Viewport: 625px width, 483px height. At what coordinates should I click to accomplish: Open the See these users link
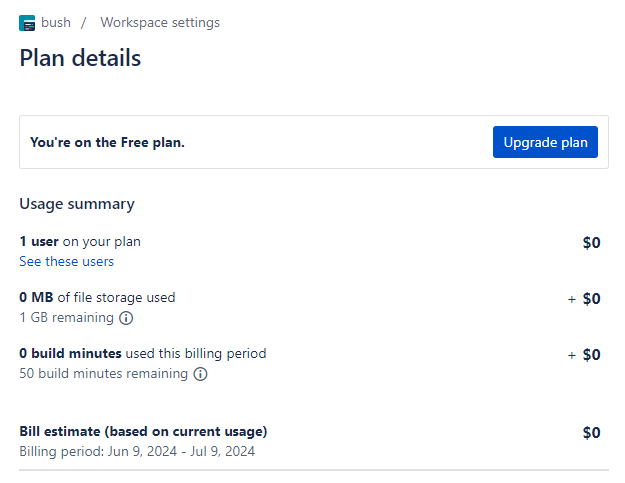click(67, 261)
